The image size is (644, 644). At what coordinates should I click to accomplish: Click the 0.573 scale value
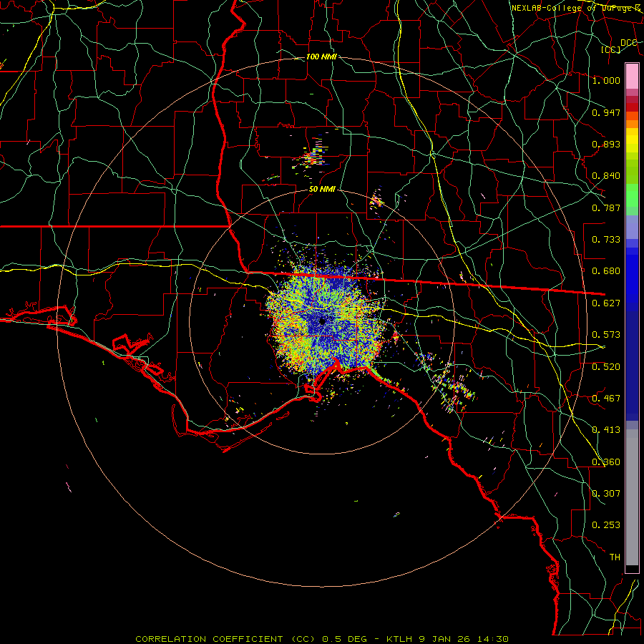(606, 335)
